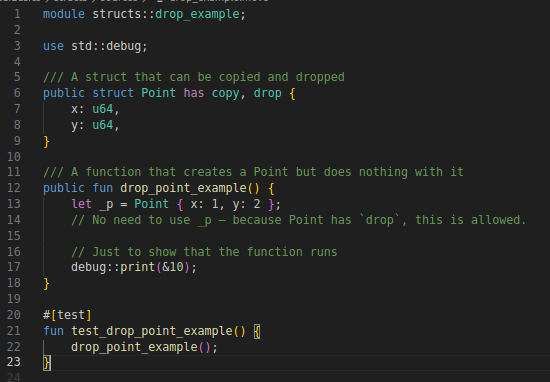Click line number 21 in the gutter
Viewport: 550px width, 382px height.
click(x=14, y=331)
